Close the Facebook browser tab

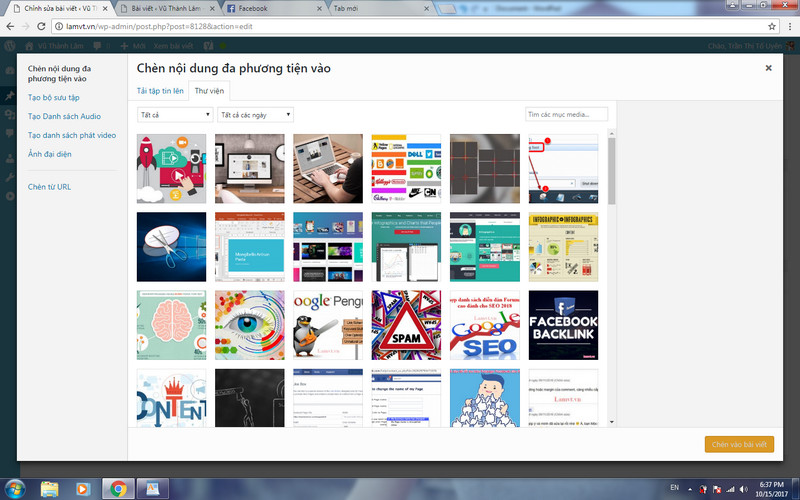tap(319, 9)
